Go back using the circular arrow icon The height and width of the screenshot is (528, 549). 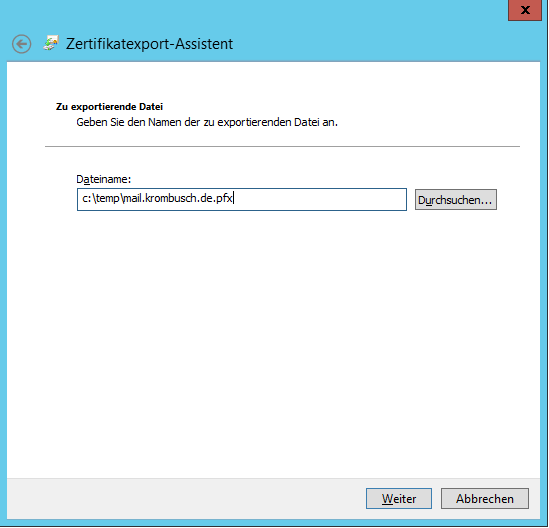click(x=21, y=44)
